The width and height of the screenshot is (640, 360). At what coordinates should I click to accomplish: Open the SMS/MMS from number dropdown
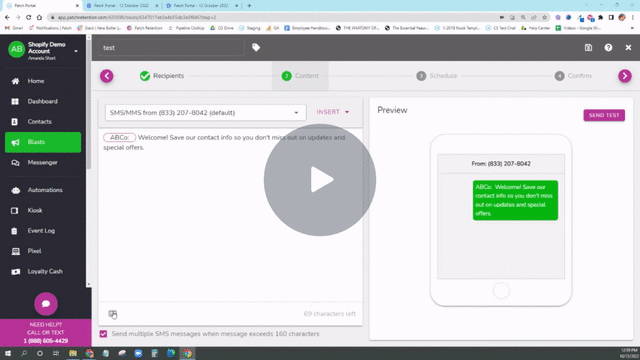coord(205,113)
